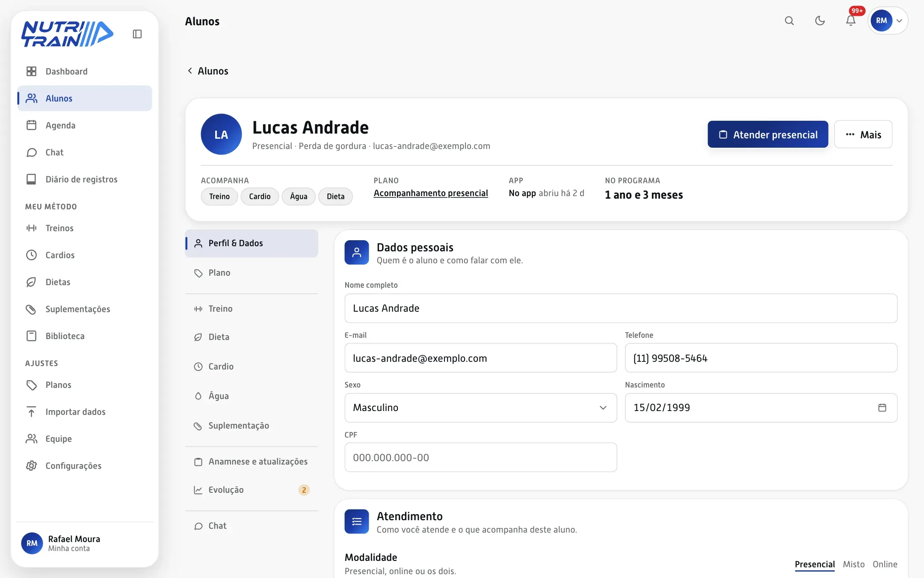
Task: Select Online modalidade option
Action: click(x=885, y=564)
